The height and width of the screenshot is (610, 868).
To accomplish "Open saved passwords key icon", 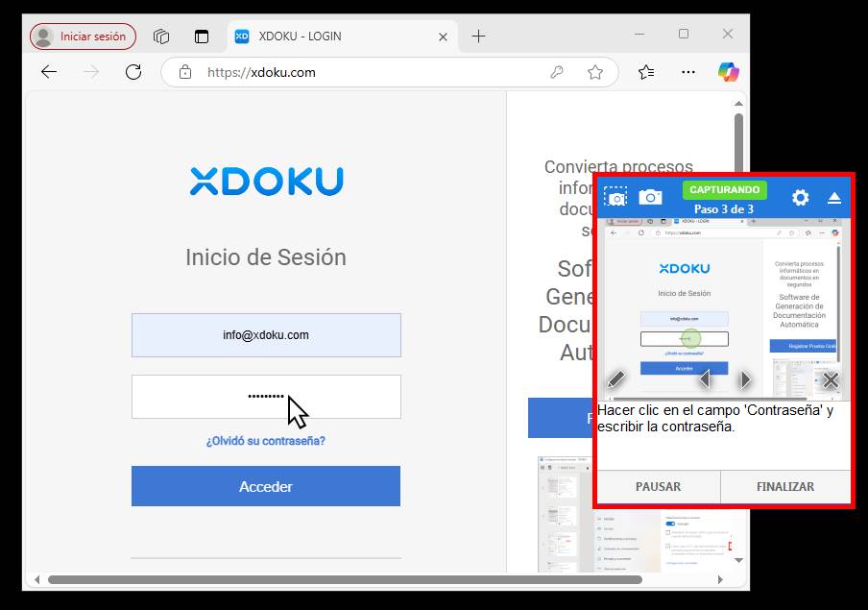I will point(556,72).
